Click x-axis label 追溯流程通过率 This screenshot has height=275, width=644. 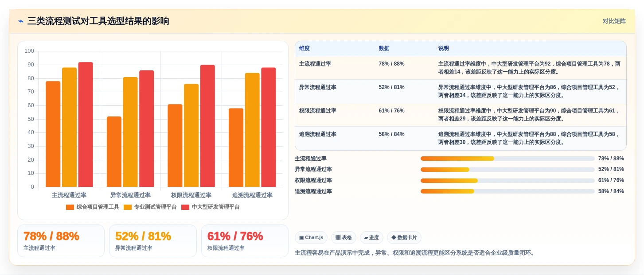click(x=252, y=195)
